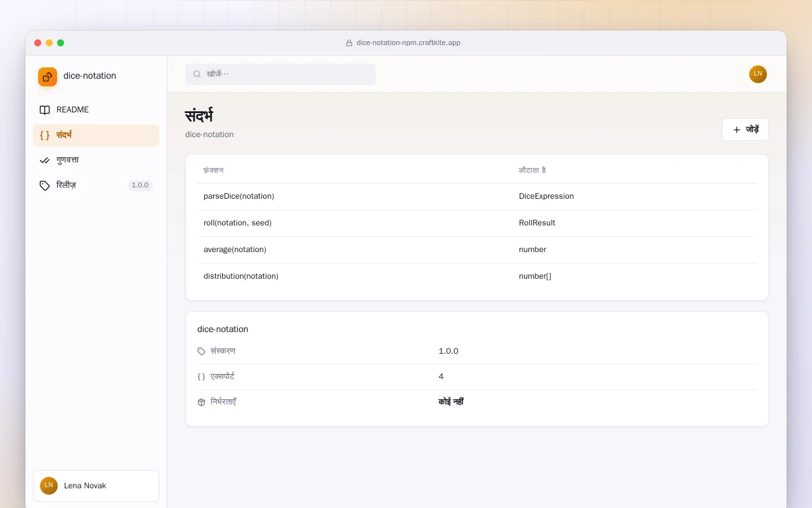Click the braces icon beside एक्सपोर्ट
812x508 pixels.
pyautogui.click(x=202, y=377)
